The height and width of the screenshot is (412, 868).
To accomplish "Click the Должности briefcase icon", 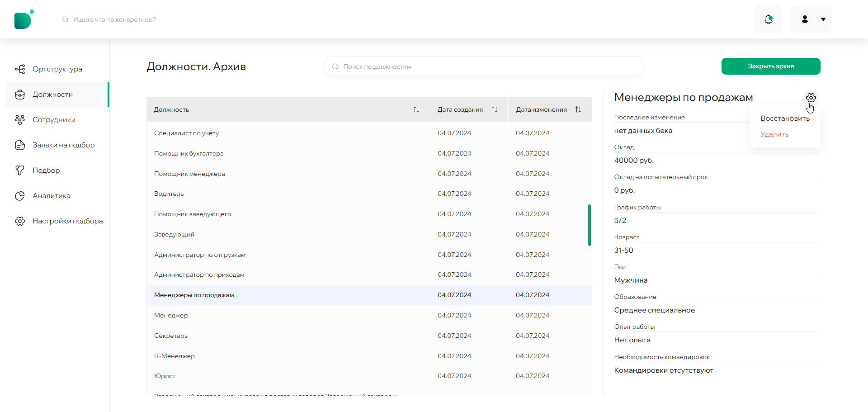I will [x=20, y=95].
